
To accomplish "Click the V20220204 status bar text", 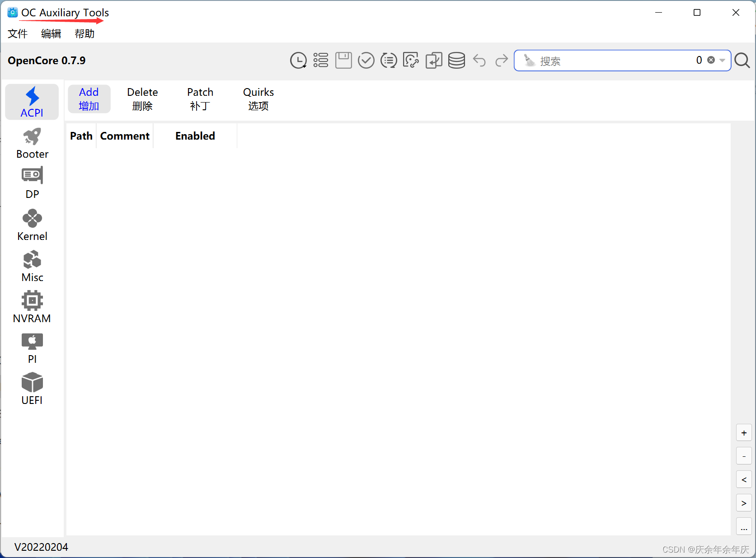I will (x=41, y=547).
